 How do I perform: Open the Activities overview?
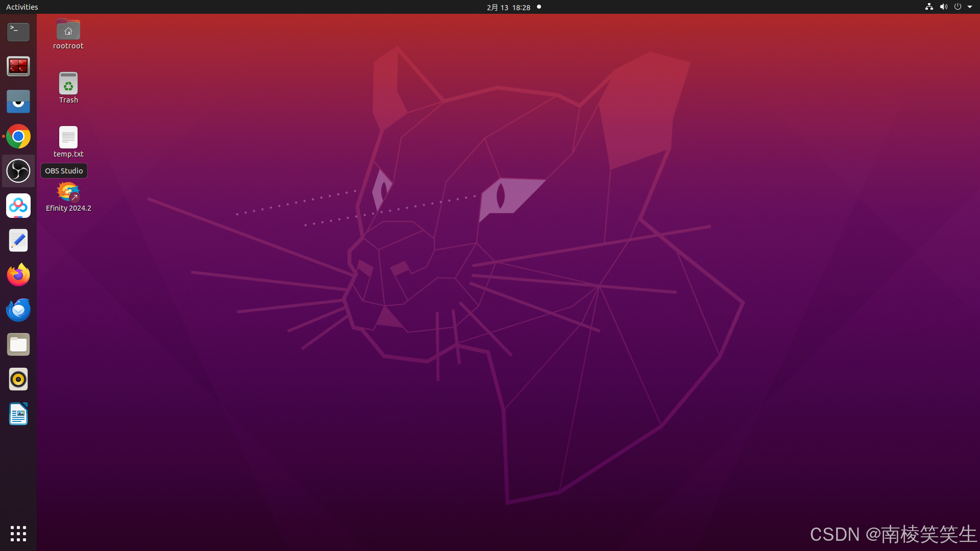[22, 7]
